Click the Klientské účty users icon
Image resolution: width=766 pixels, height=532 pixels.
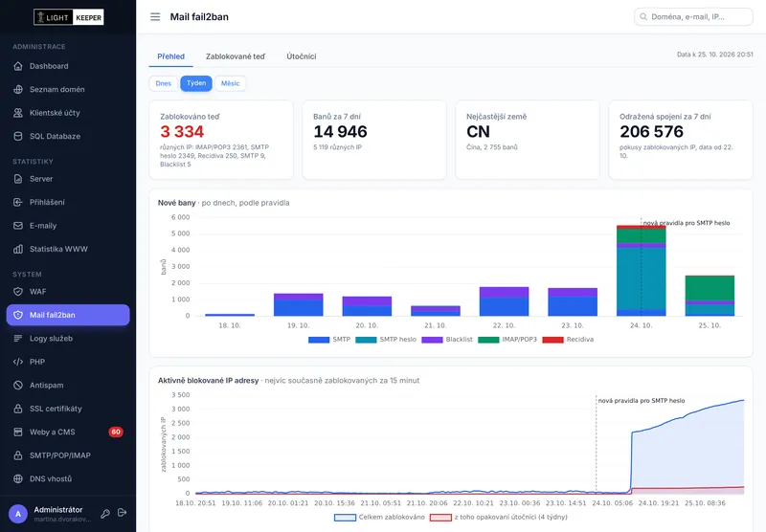18,113
